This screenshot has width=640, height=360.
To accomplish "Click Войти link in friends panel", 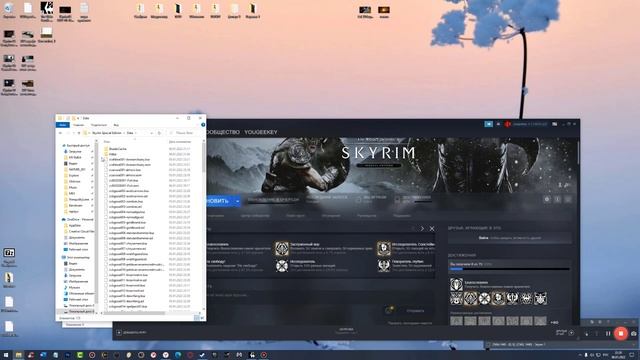I will [x=484, y=238].
